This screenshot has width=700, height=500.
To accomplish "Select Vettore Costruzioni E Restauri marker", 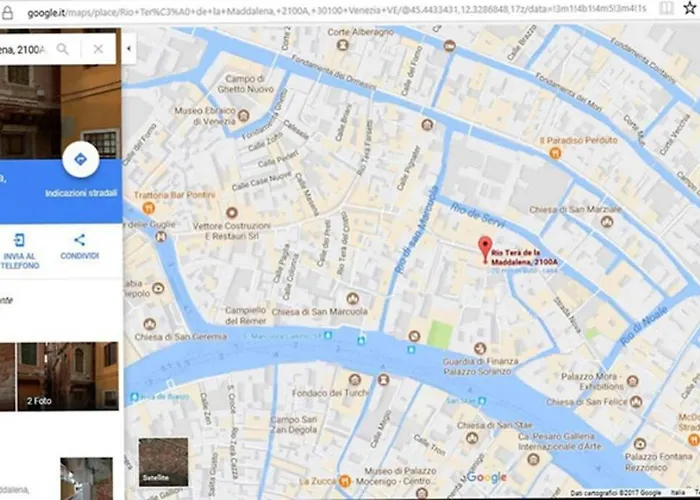I will click(232, 213).
